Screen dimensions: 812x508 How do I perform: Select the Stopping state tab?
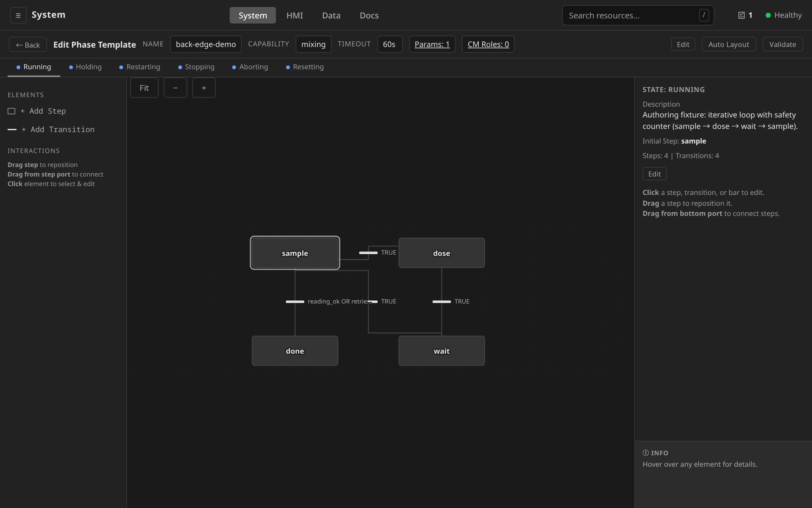pos(196,67)
